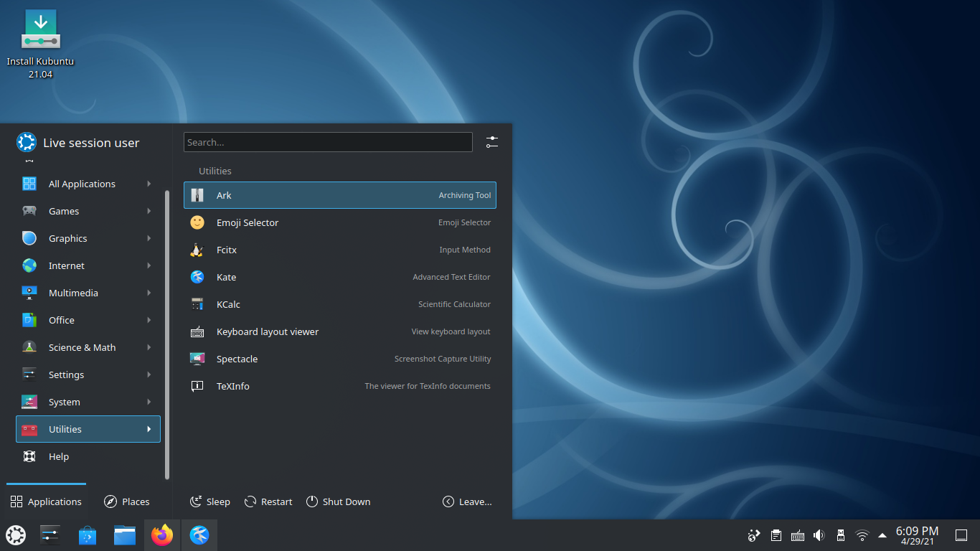Open the TeXInfo document viewer
980x551 pixels.
point(339,386)
